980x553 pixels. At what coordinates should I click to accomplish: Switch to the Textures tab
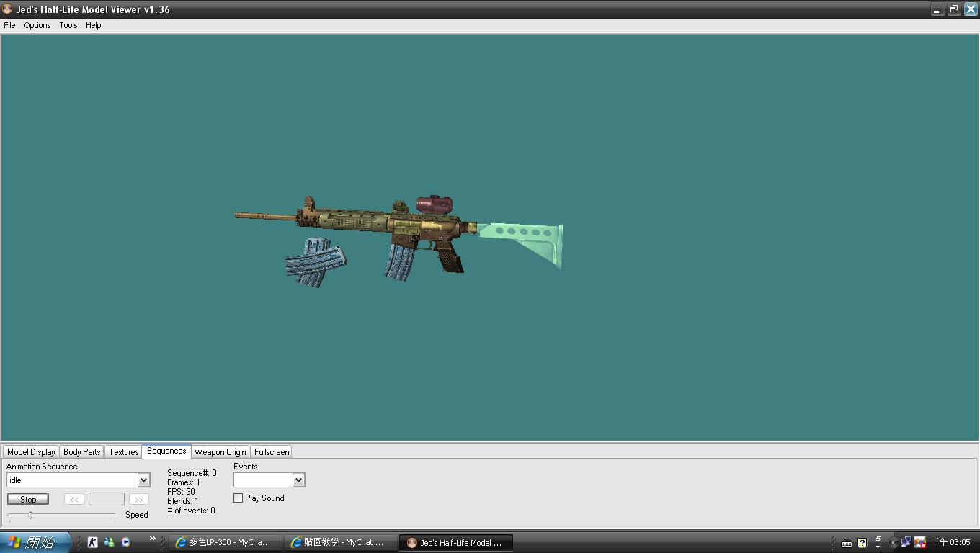124,452
